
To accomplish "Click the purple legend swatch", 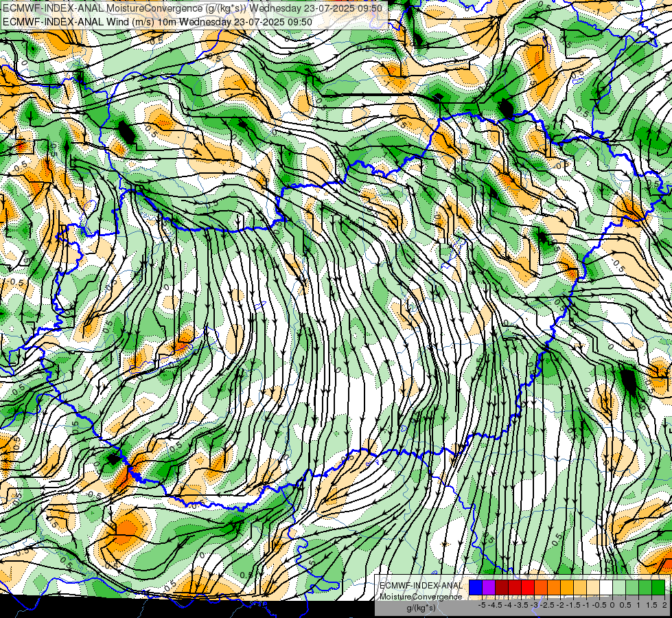I will (x=489, y=587).
